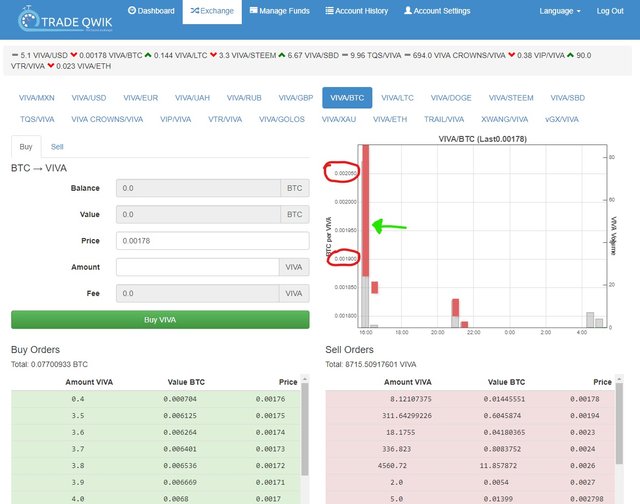640x504 pixels.
Task: Click the Fee field
Action: [x=198, y=293]
